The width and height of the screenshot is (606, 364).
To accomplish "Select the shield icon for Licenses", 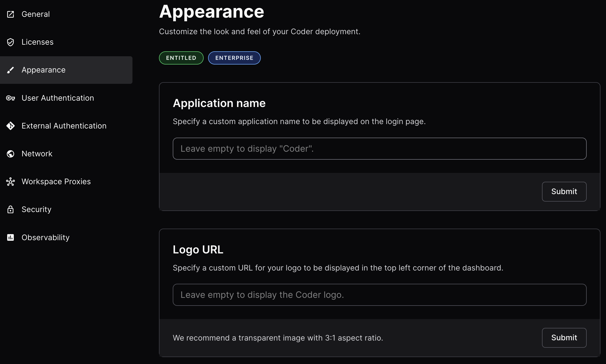I will 10,42.
